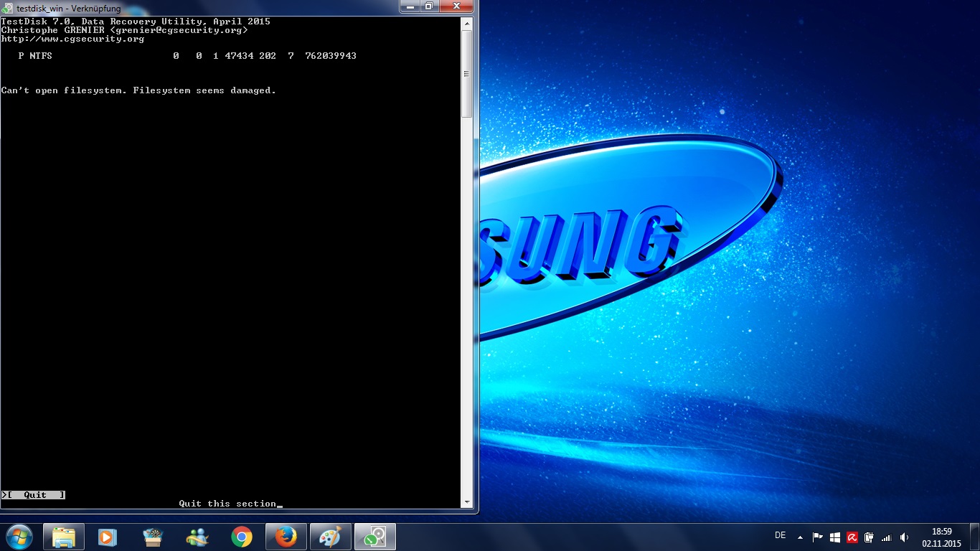Click the http://www.cgsecurity.org text
This screenshot has height=551, width=980.
72,39
